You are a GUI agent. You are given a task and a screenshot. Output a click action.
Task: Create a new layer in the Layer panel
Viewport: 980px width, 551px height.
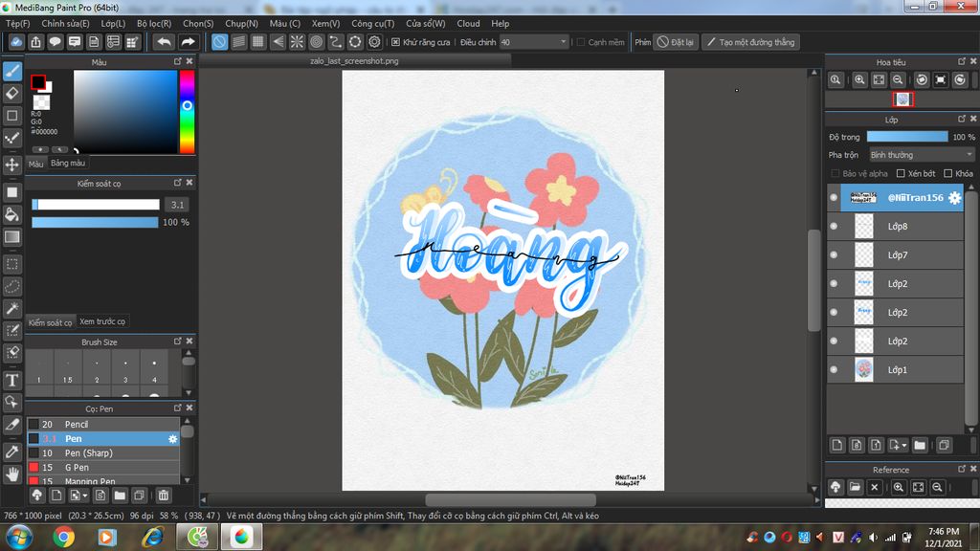tap(836, 445)
